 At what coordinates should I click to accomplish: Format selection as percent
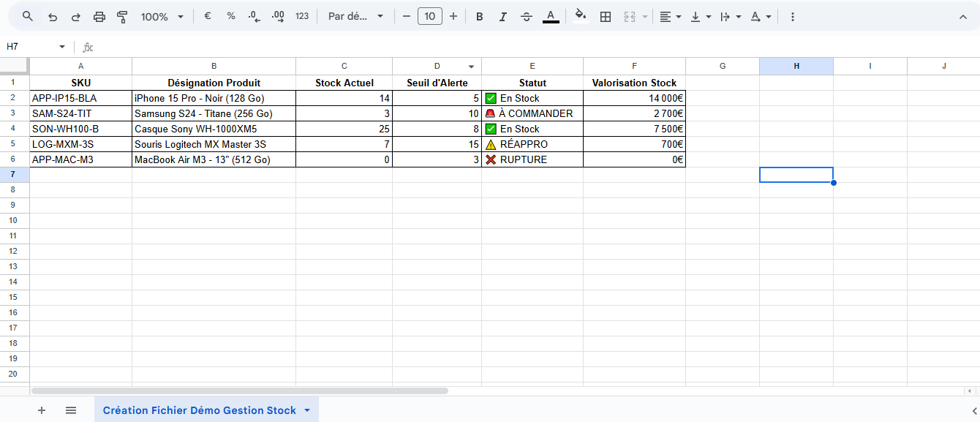click(x=231, y=16)
